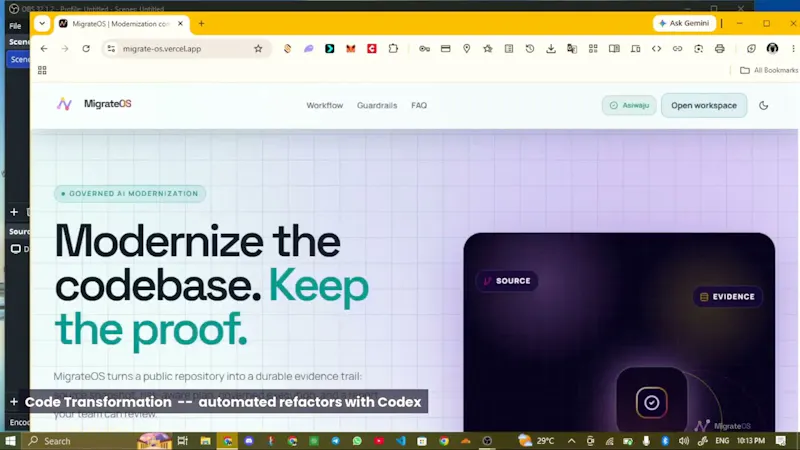Go to the Workflow section
Image resolution: width=800 pixels, height=450 pixels.
tap(324, 105)
